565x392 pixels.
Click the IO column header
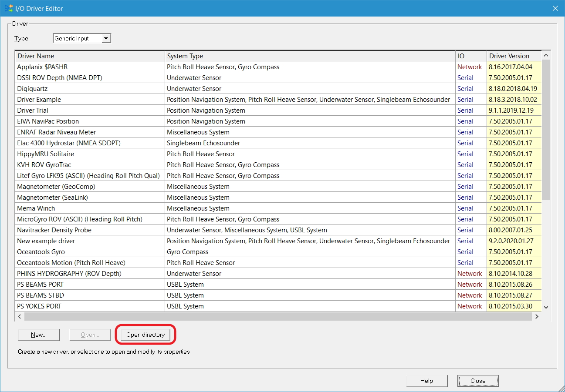pos(470,56)
